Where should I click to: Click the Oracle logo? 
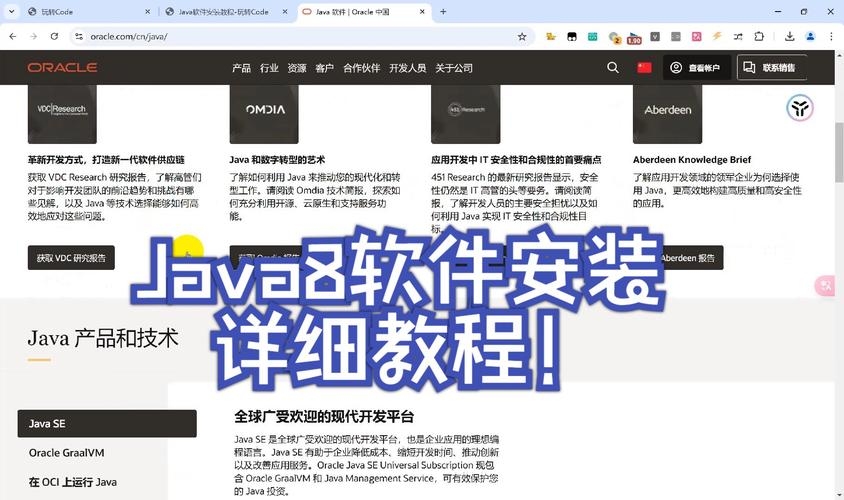(x=62, y=67)
